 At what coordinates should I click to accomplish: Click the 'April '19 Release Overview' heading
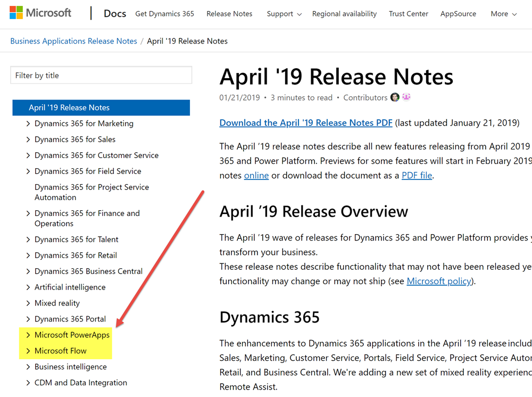[x=313, y=212]
